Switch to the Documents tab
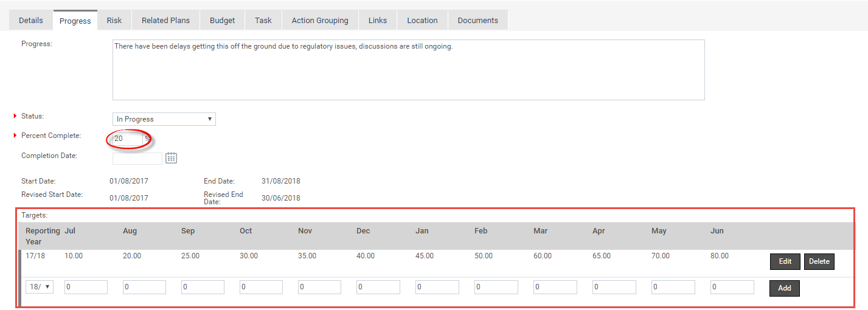 click(x=478, y=20)
